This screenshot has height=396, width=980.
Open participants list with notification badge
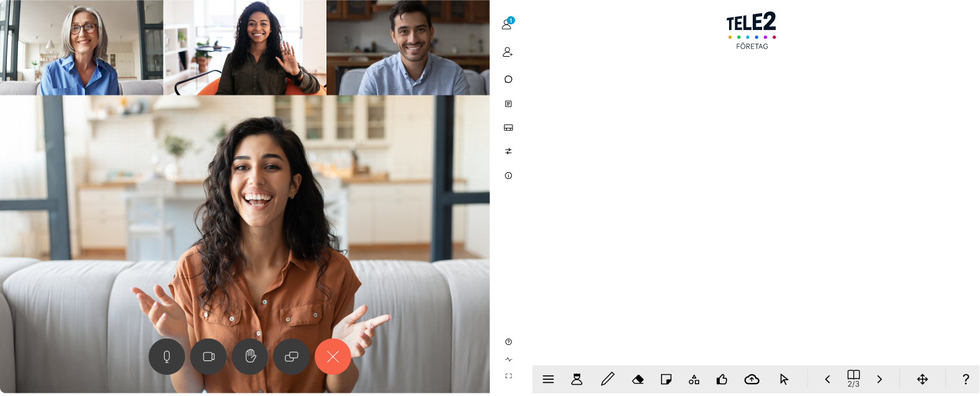(x=507, y=24)
